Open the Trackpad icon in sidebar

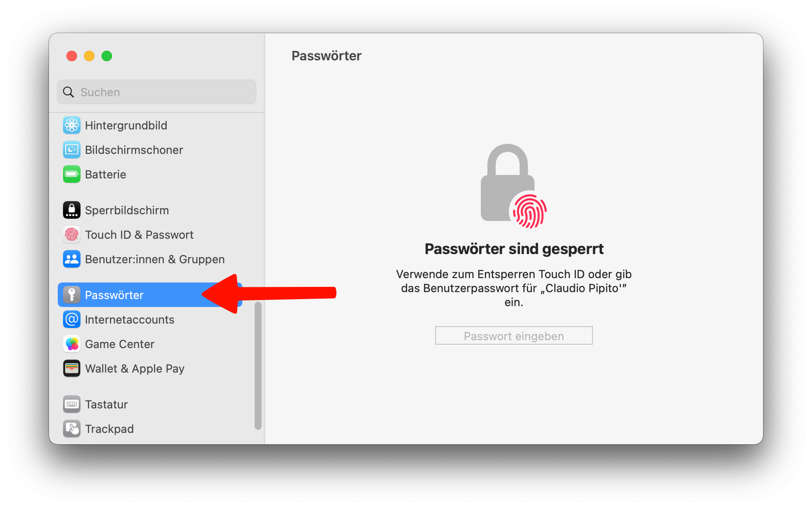pos(71,429)
